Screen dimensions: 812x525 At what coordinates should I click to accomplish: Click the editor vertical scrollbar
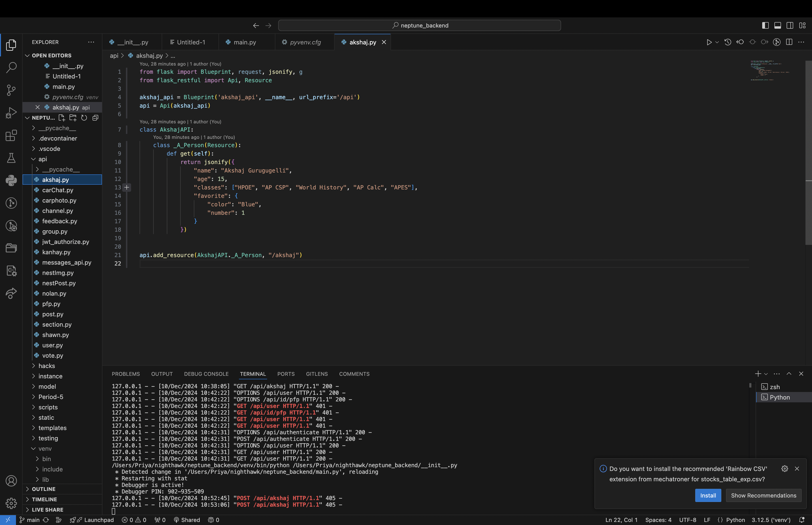coord(808,152)
